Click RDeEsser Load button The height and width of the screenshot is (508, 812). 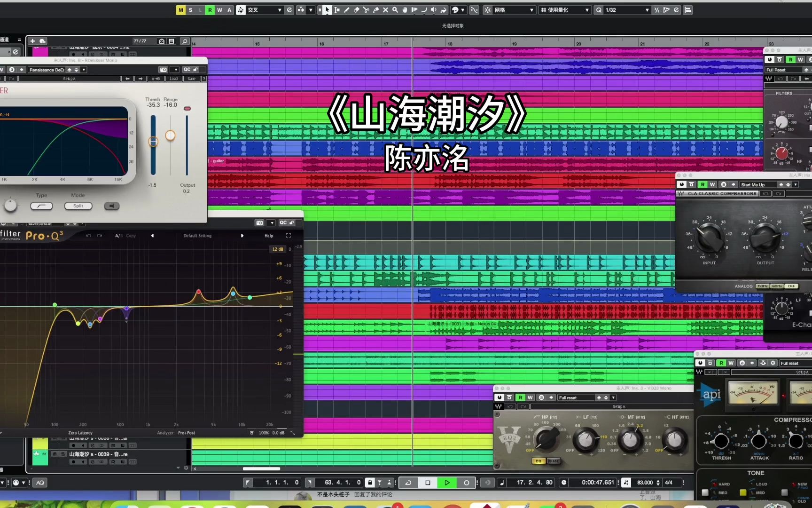point(174,79)
